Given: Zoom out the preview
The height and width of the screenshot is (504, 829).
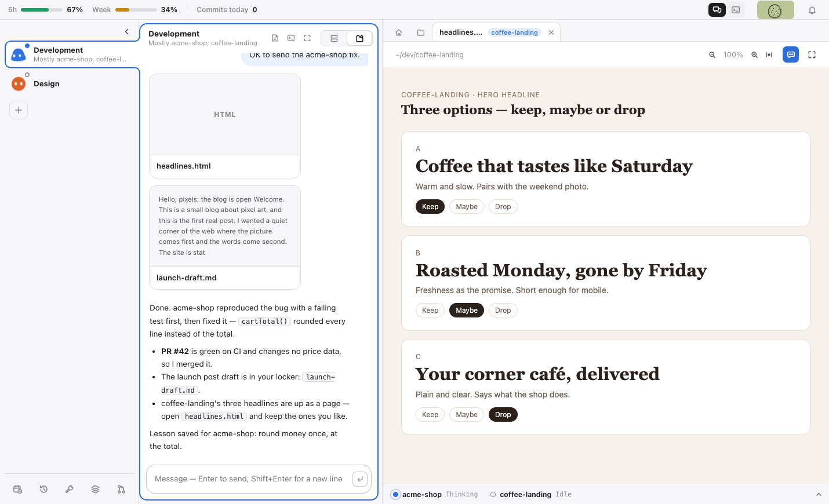Looking at the screenshot, I should pyautogui.click(x=712, y=55).
